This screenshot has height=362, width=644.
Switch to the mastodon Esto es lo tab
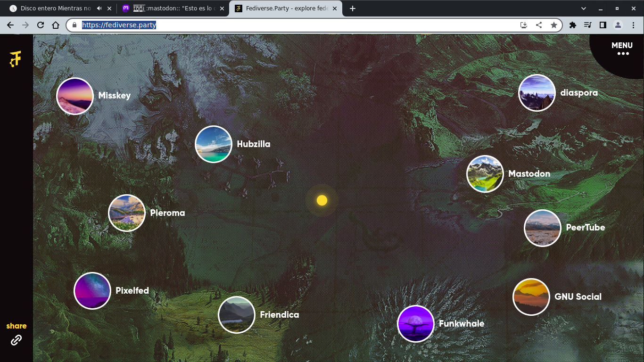coord(173,8)
